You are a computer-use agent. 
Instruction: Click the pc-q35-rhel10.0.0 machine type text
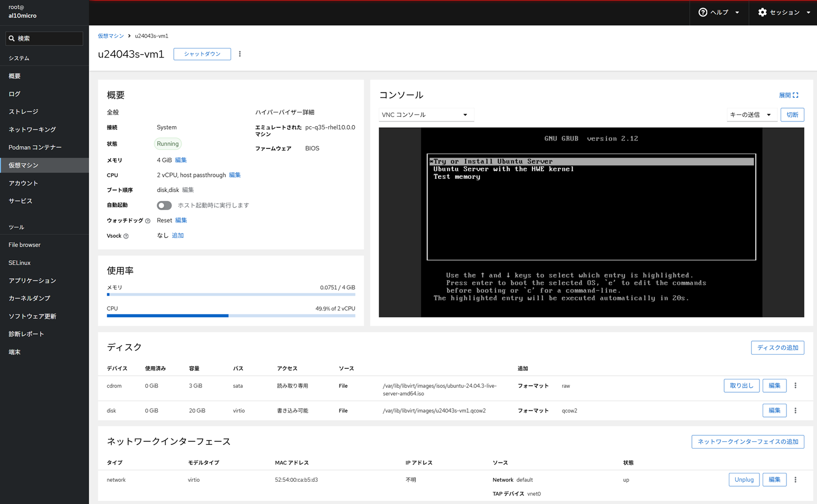click(330, 127)
